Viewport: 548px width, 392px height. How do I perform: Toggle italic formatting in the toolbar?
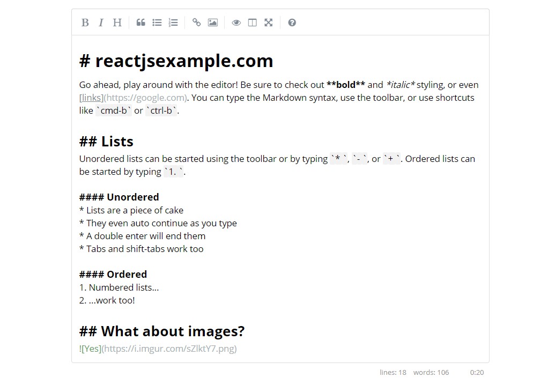(101, 23)
